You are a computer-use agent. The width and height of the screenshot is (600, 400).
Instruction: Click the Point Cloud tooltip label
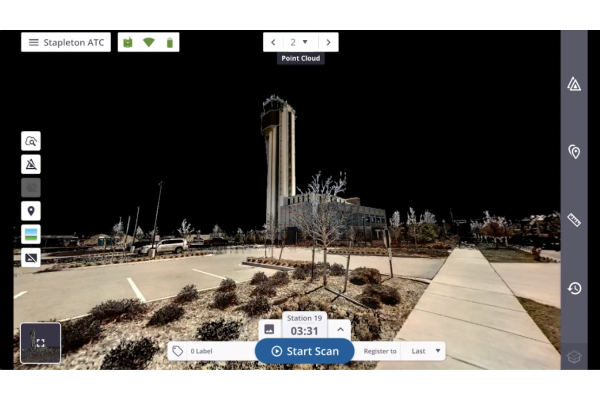click(301, 58)
